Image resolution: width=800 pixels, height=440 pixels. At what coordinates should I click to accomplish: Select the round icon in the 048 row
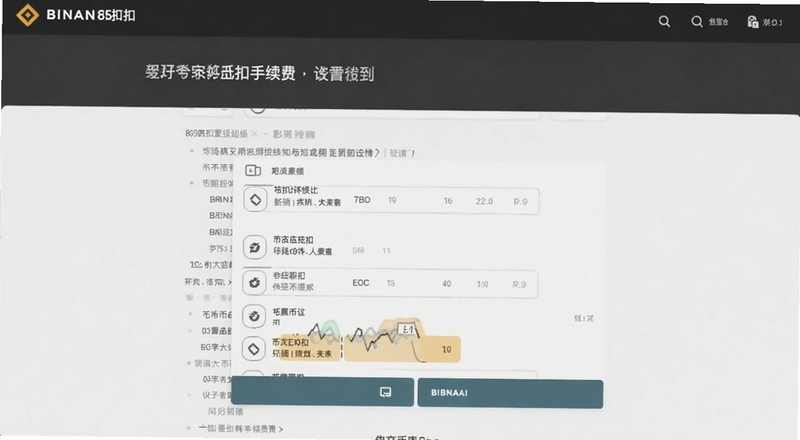pyautogui.click(x=255, y=247)
